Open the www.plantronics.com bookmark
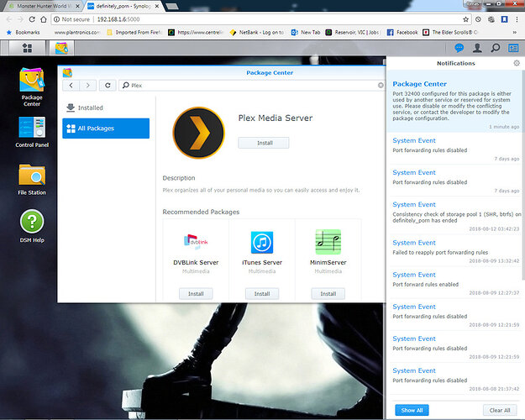 pos(76,33)
